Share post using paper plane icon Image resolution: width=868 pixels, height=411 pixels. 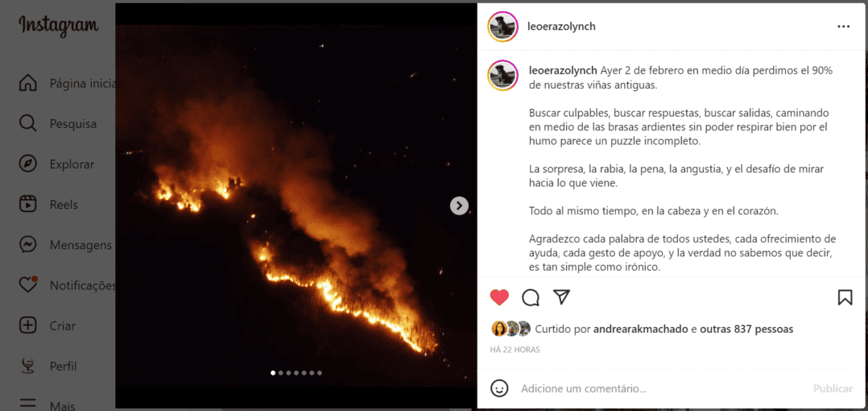coord(561,297)
